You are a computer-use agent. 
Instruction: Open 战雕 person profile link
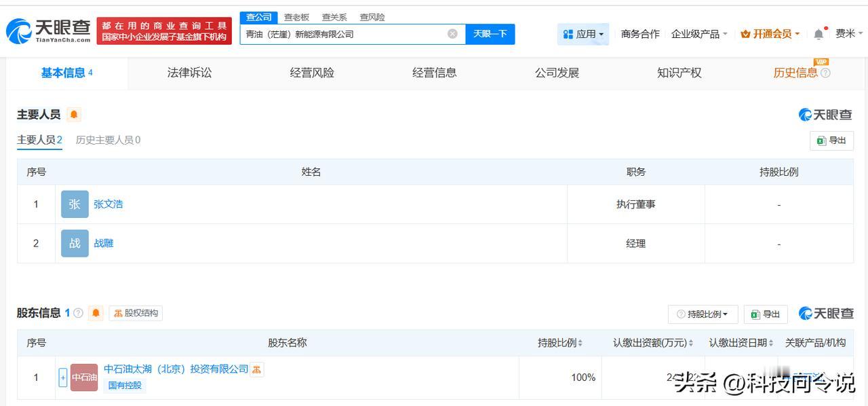coord(104,243)
